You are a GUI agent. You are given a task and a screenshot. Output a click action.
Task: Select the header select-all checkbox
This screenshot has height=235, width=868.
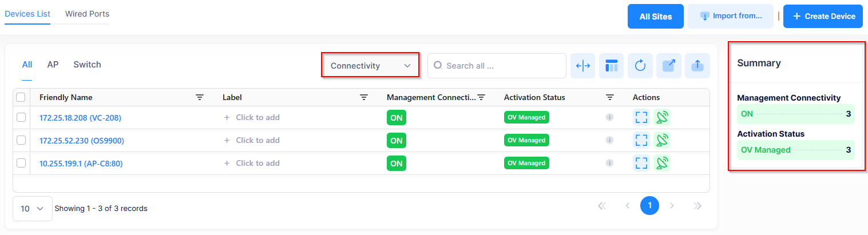(21, 98)
